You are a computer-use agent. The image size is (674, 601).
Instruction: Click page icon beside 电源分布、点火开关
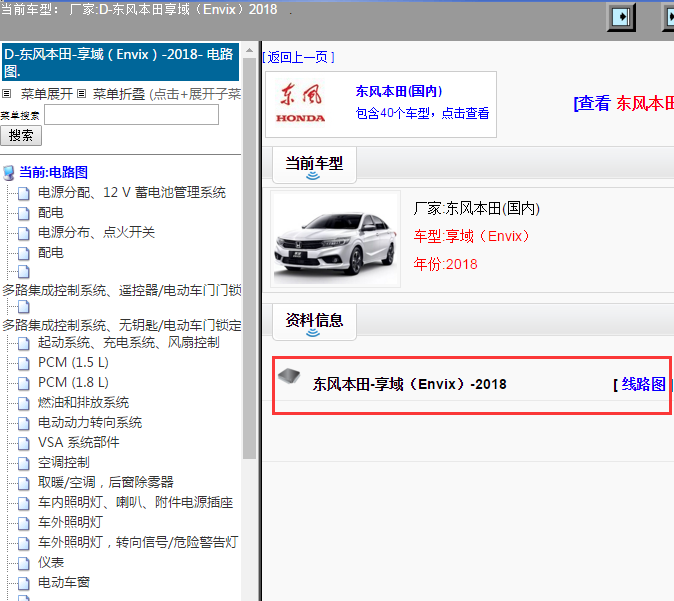click(24, 233)
